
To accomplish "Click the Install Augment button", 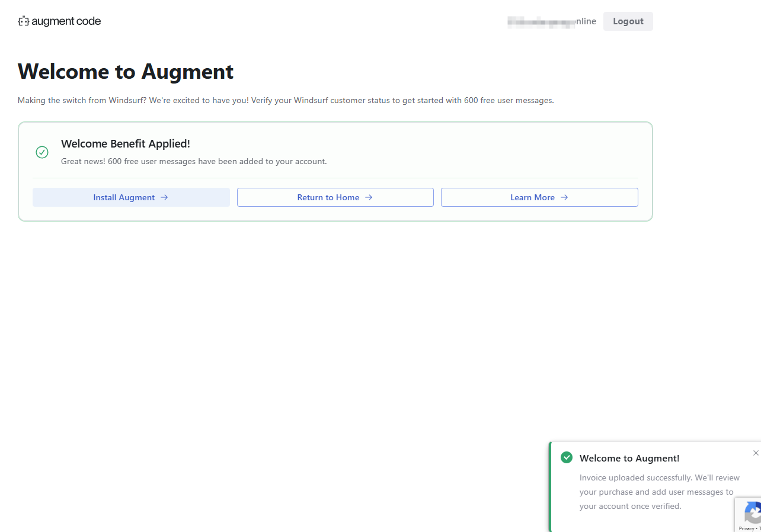I will [x=131, y=197].
